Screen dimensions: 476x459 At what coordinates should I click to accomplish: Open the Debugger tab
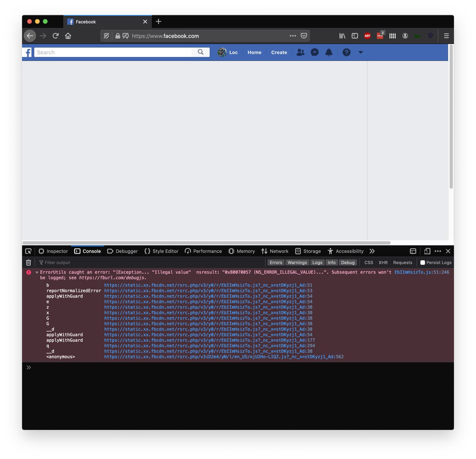(123, 251)
